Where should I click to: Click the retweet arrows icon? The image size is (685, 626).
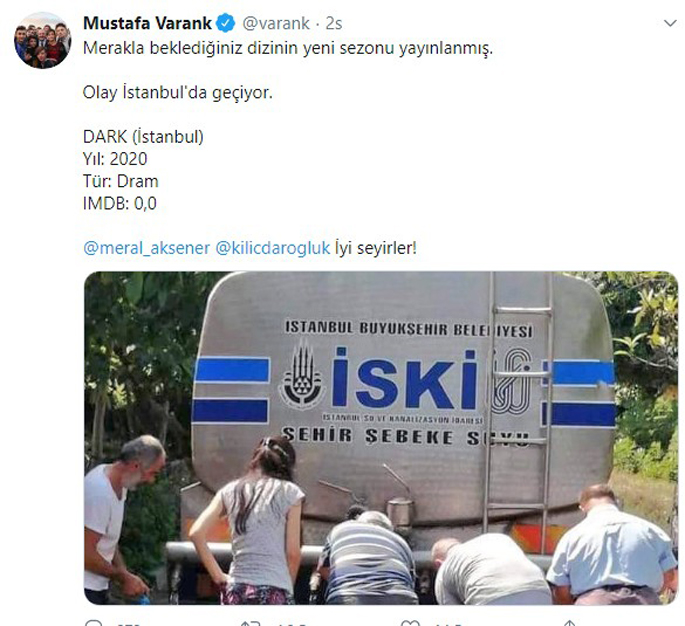(251, 623)
